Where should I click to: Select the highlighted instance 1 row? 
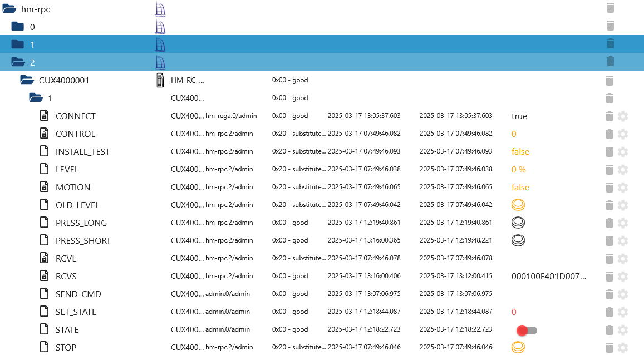322,44
